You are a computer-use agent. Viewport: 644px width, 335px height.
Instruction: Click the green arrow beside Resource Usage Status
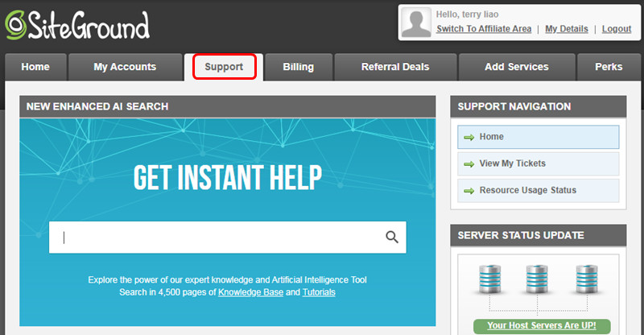[x=469, y=191]
